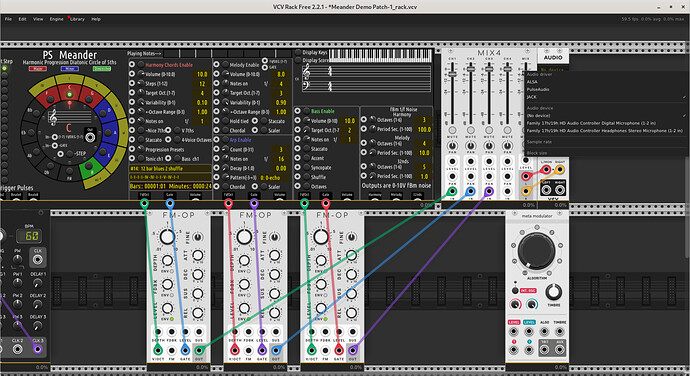Screen dimensions: 690x376
Task: Click CLK 3 output jack
Action: (x=38, y=349)
